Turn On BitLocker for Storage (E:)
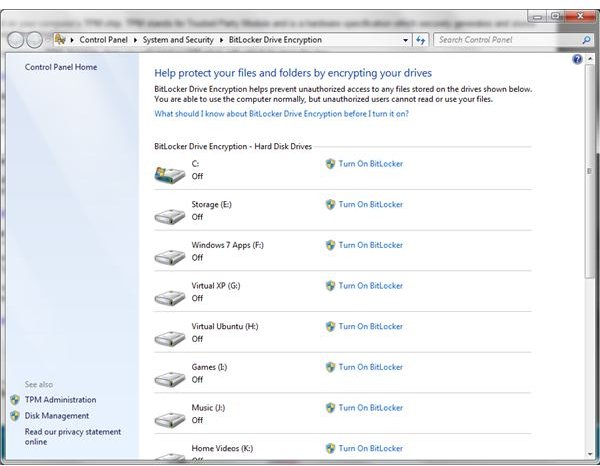The image size is (600, 466). pos(370,204)
